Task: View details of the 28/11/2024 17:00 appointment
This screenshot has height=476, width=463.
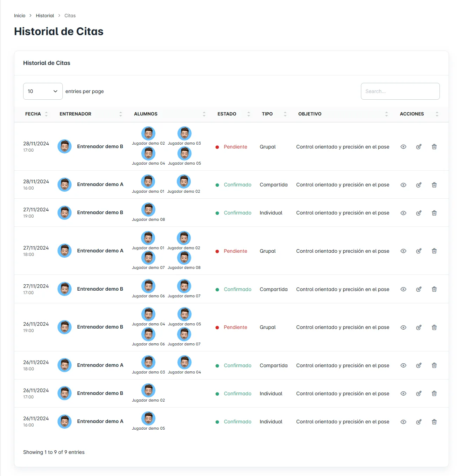Action: (x=403, y=147)
